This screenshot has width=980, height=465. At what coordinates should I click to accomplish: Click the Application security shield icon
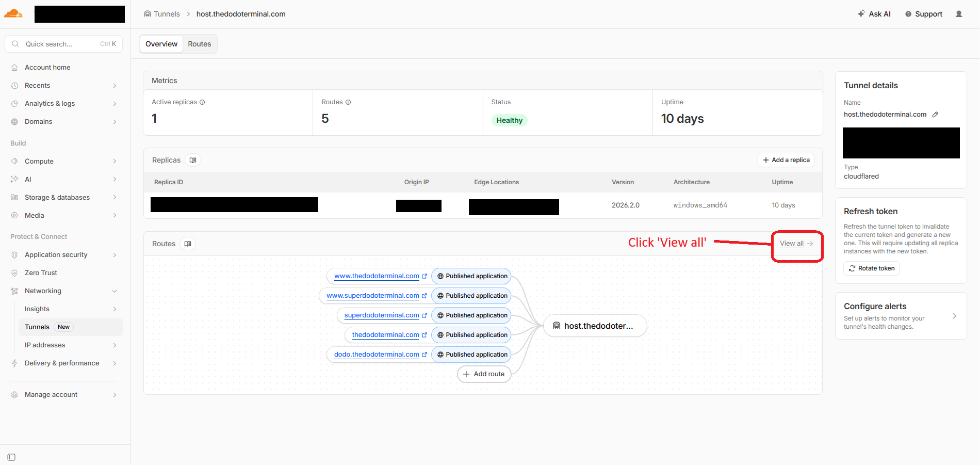click(x=14, y=255)
